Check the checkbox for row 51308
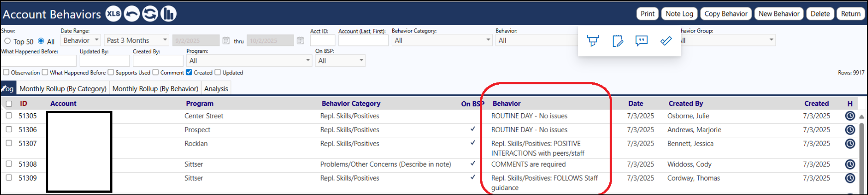 click(9, 164)
